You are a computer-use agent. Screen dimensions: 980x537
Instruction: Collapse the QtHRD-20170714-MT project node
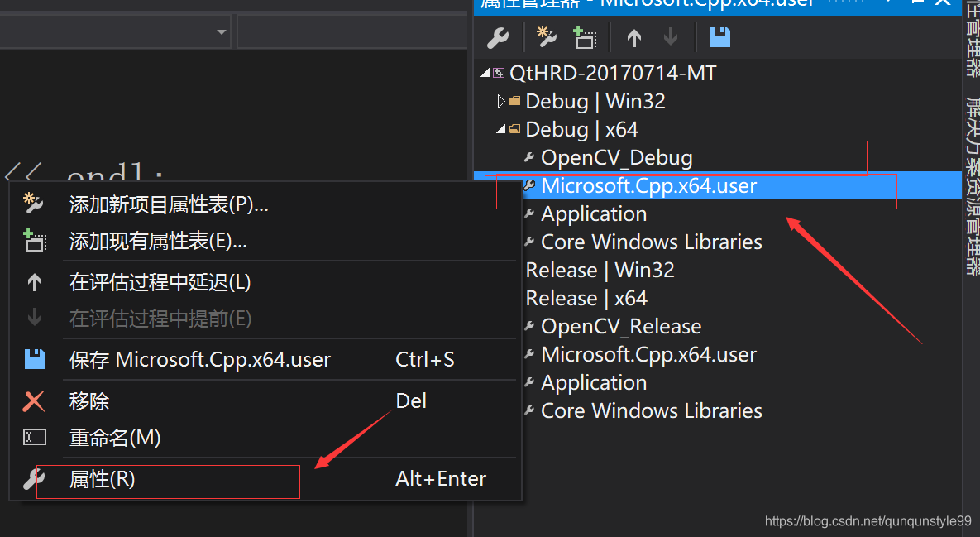[485, 73]
